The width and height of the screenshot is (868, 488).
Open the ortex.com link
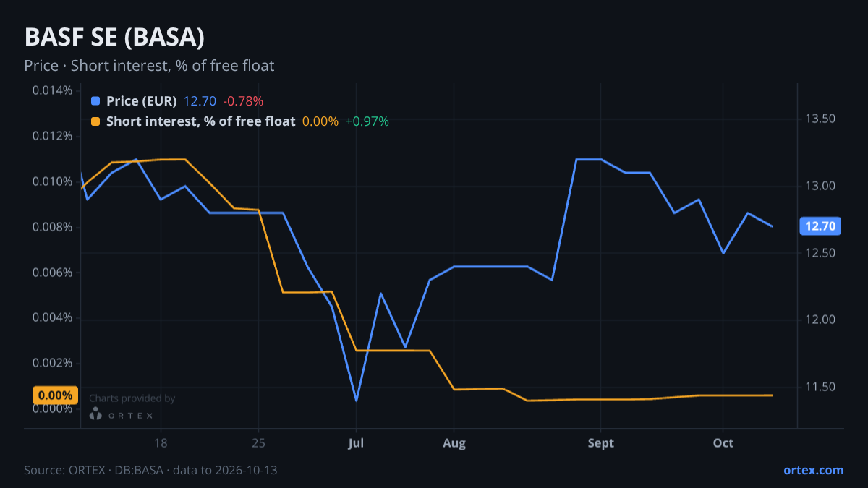click(x=814, y=470)
